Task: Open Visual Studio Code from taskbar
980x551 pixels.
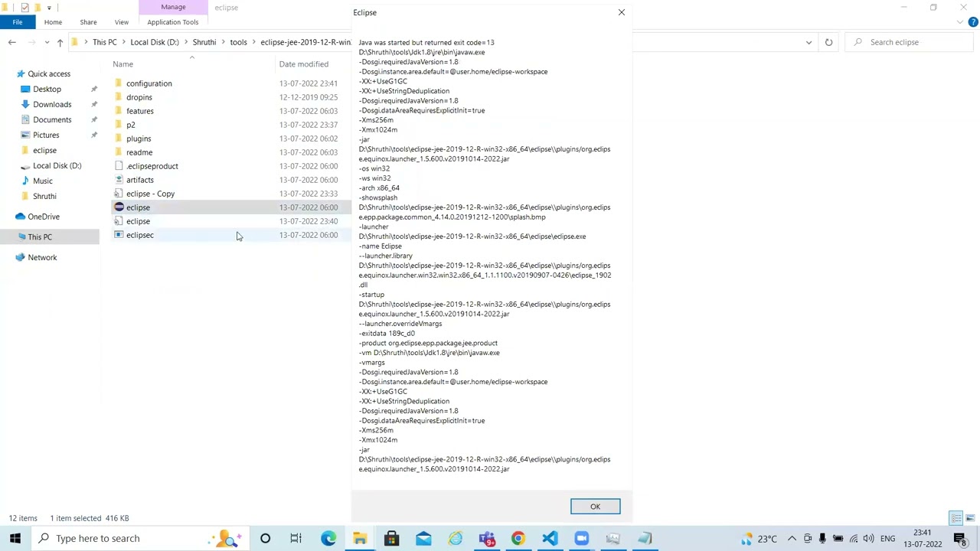Action: [x=550, y=538]
